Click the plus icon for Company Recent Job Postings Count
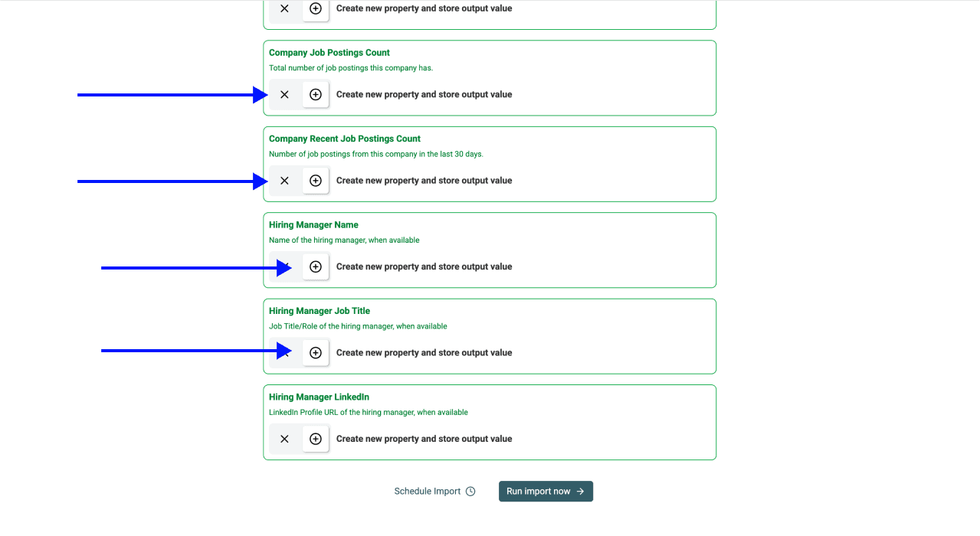This screenshot has height=536, width=980. 315,181
